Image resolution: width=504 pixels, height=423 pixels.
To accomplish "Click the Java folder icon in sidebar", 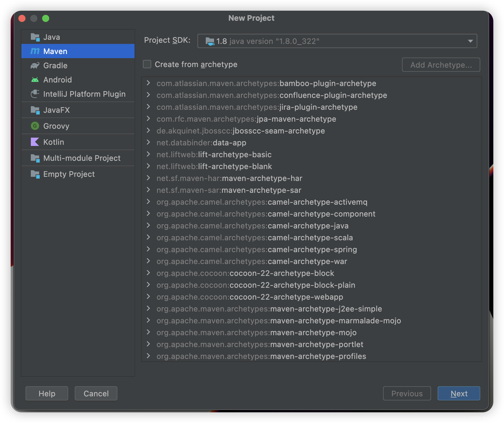I will click(35, 37).
